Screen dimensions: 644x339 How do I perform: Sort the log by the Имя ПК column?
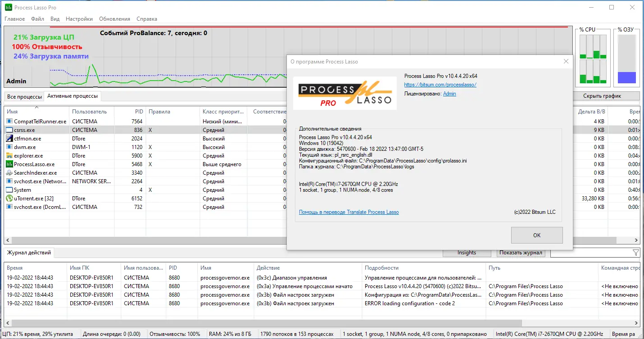pos(94,268)
